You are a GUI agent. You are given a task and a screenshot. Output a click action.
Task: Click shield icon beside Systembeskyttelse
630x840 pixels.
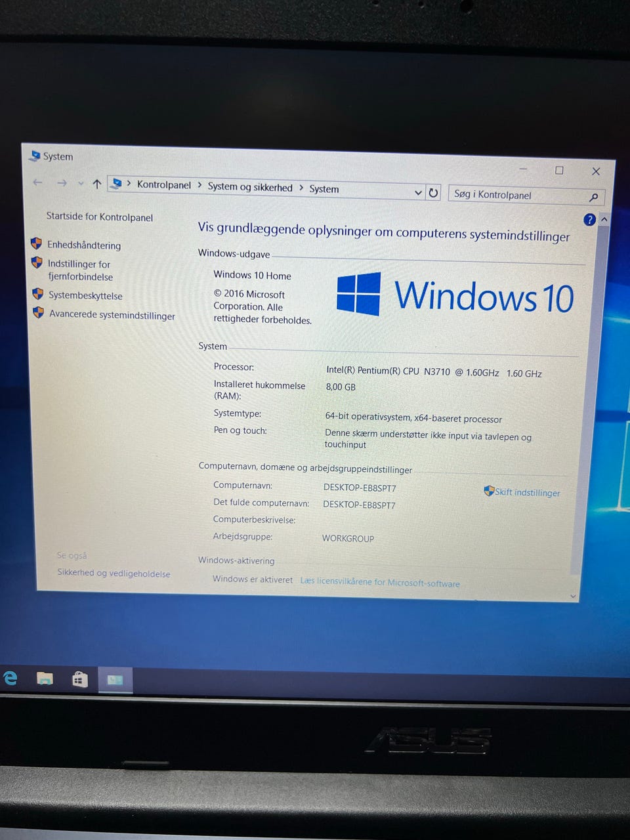38,294
